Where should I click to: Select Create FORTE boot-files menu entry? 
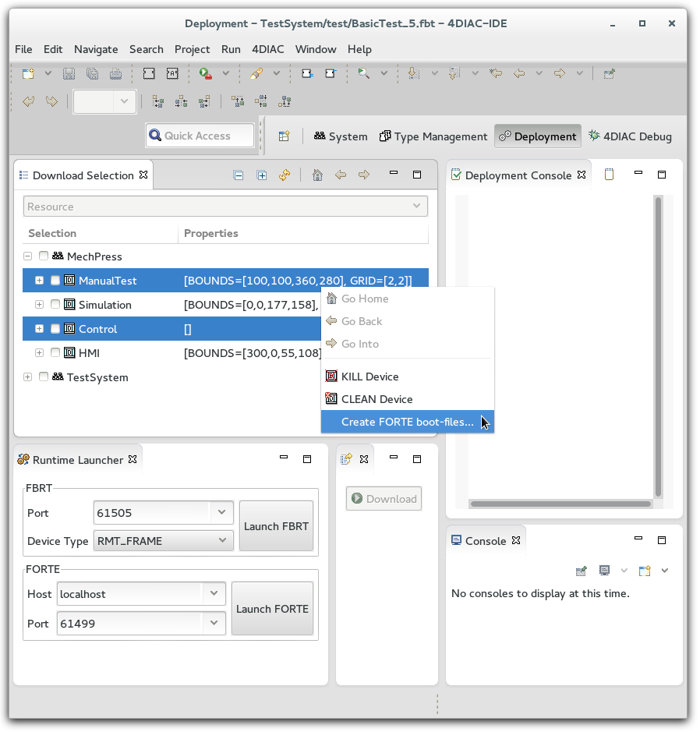pyautogui.click(x=407, y=422)
